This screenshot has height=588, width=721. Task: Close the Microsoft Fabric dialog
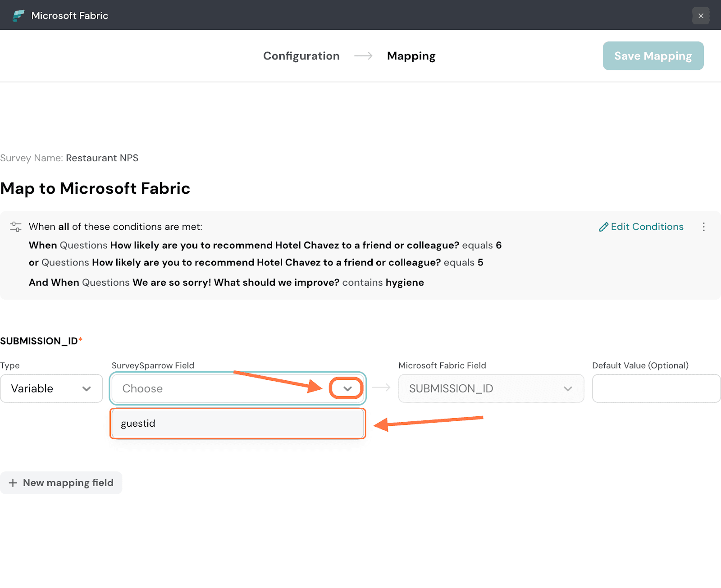(x=701, y=16)
